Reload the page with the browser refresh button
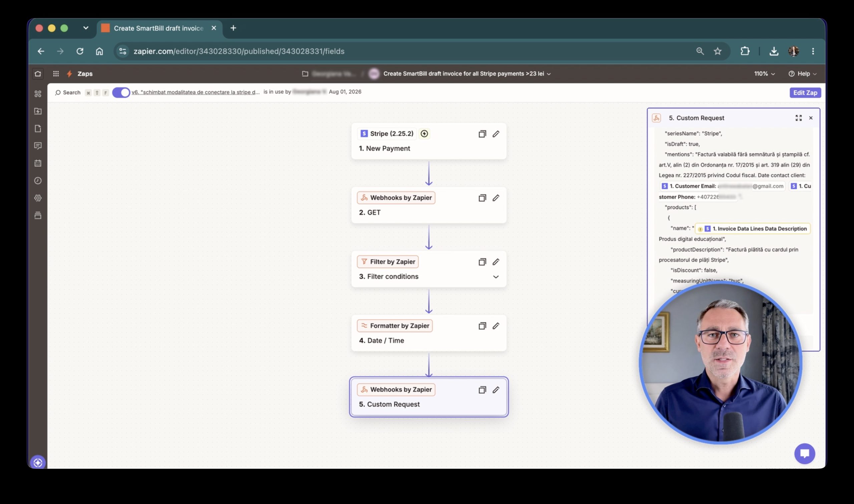The width and height of the screenshot is (854, 504). (80, 51)
